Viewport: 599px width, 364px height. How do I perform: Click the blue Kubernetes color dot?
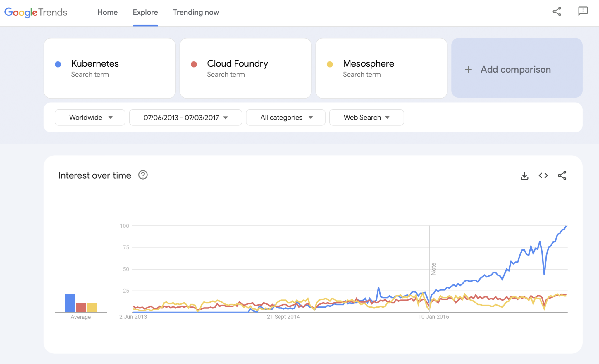click(58, 64)
